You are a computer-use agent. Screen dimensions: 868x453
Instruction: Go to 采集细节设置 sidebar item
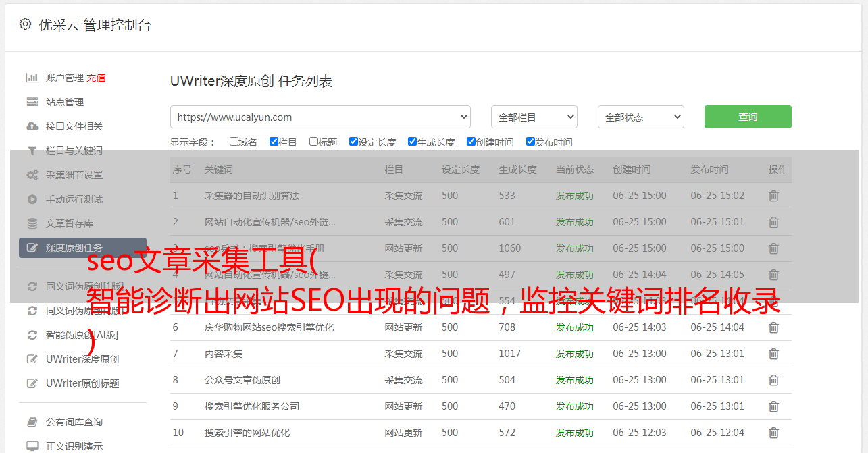tap(74, 175)
